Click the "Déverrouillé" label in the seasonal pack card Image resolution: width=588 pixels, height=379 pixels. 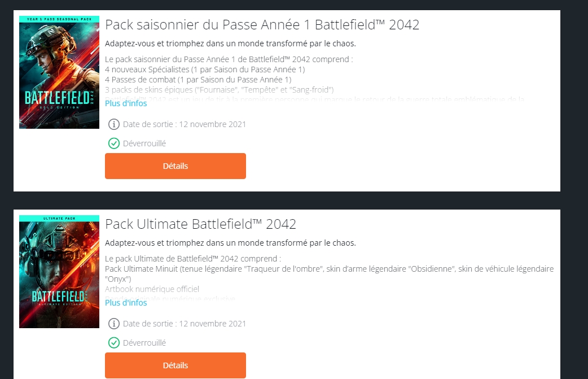tap(144, 143)
